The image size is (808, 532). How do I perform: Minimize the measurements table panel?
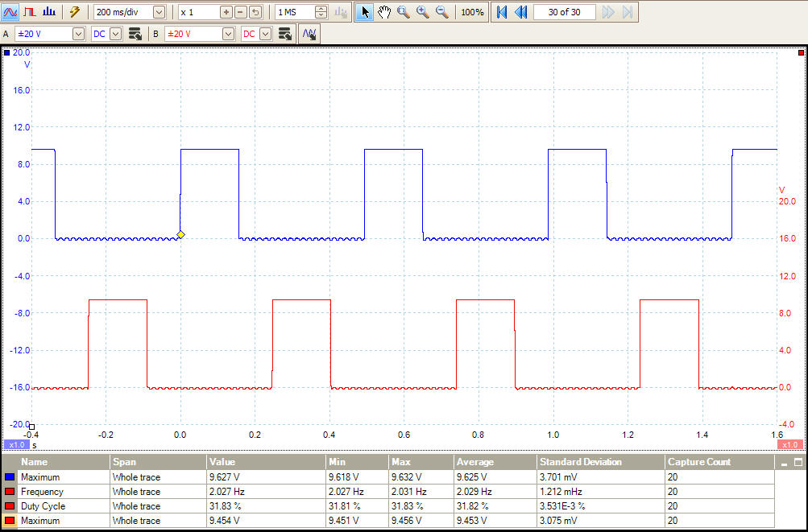click(x=785, y=463)
